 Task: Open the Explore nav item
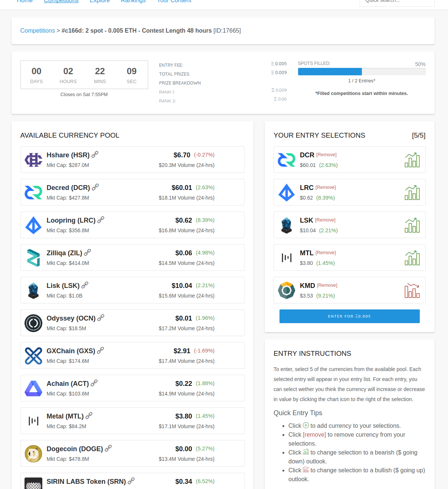pyautogui.click(x=100, y=1)
